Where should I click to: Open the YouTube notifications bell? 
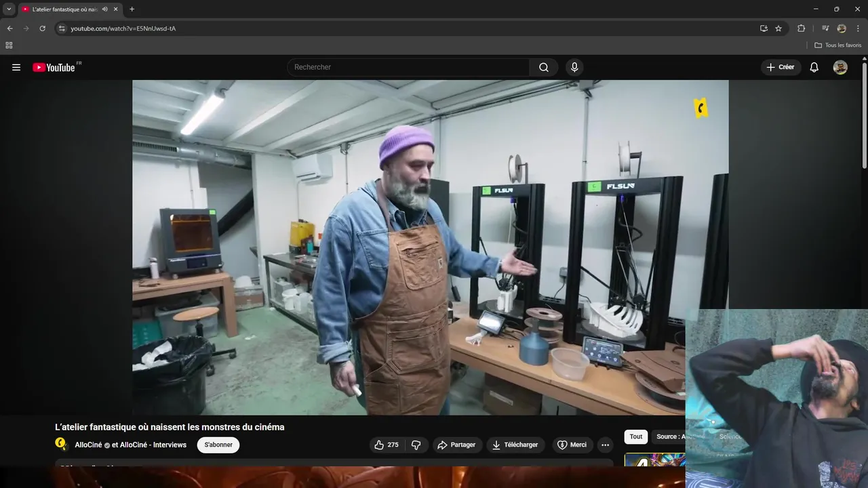814,67
